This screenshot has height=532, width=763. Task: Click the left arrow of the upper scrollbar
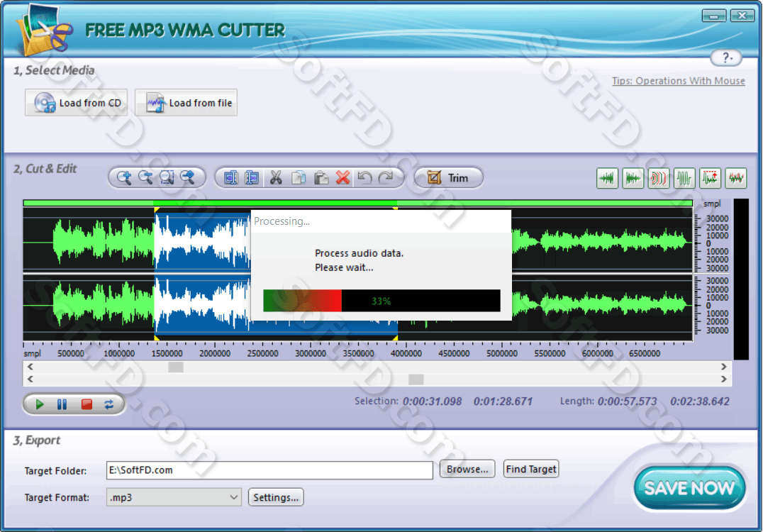click(x=30, y=367)
